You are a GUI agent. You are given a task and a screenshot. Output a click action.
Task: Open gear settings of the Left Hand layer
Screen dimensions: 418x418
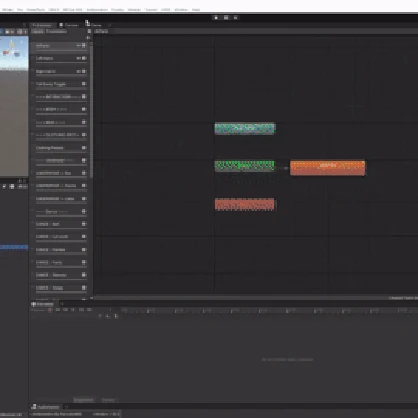pyautogui.click(x=84, y=58)
